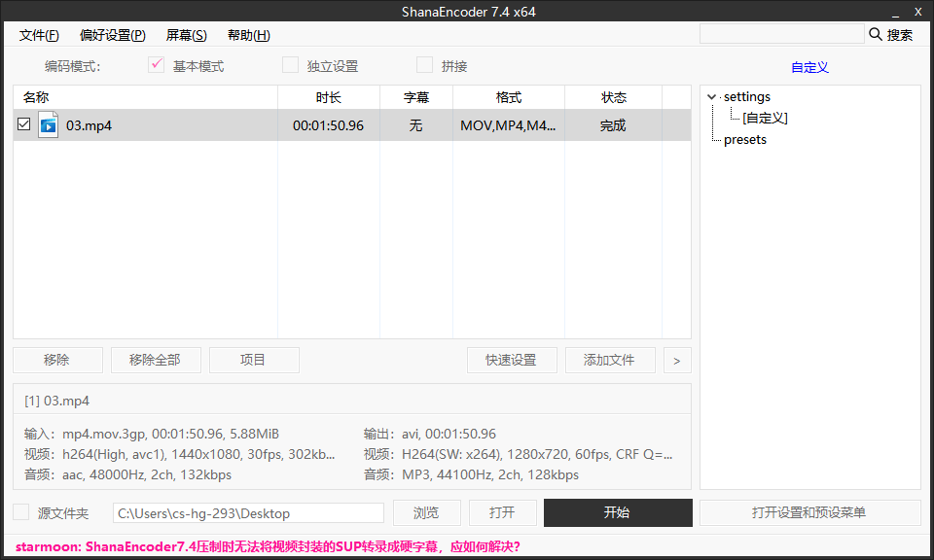Screen dimensions: 934x560
Task: Enable the 独立设置 checkbox
Action: [x=290, y=65]
